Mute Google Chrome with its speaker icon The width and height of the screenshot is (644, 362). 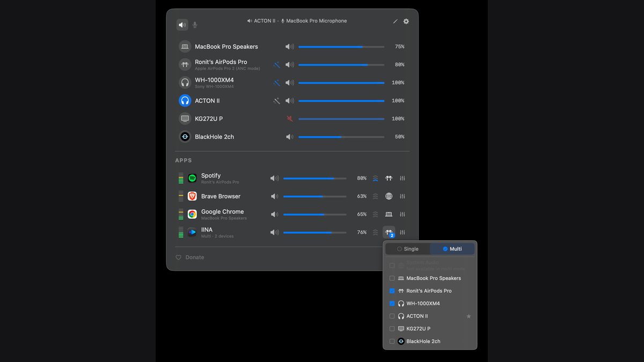(275, 214)
